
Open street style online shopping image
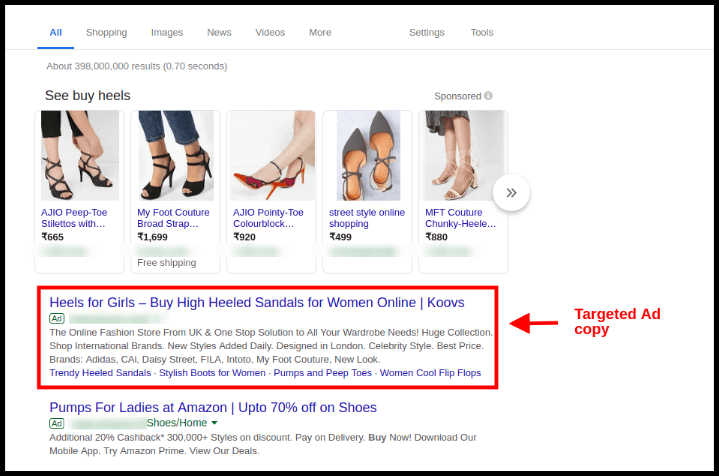tap(368, 155)
